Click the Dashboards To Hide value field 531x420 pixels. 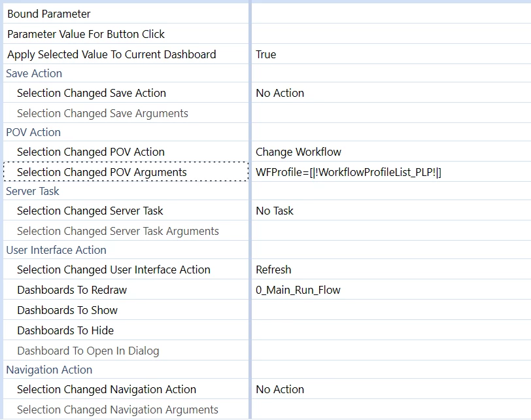[391, 330]
